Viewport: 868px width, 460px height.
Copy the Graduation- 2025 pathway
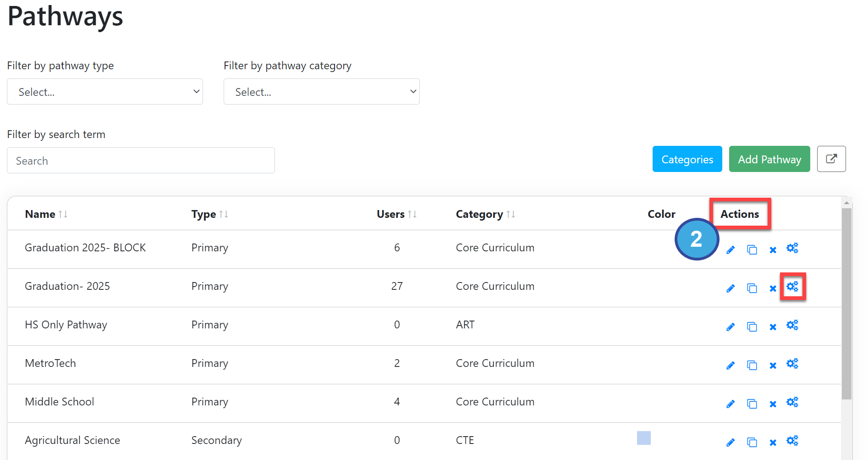point(752,288)
